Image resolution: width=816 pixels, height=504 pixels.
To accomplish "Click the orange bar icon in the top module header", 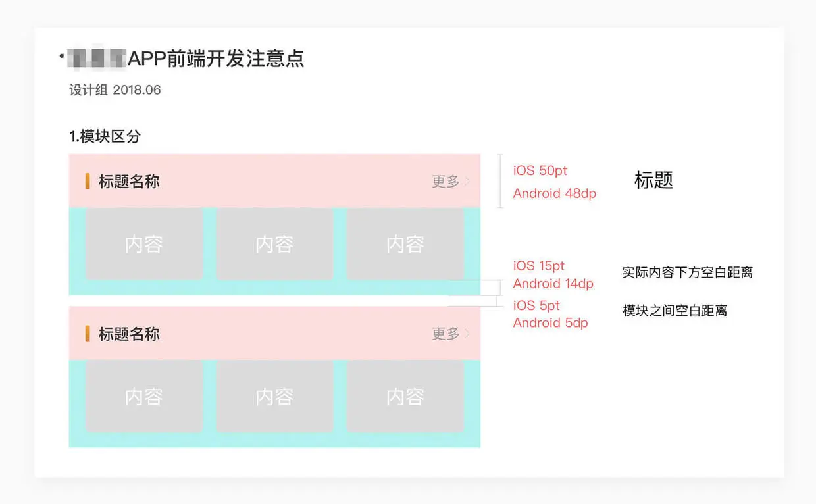I will point(88,182).
